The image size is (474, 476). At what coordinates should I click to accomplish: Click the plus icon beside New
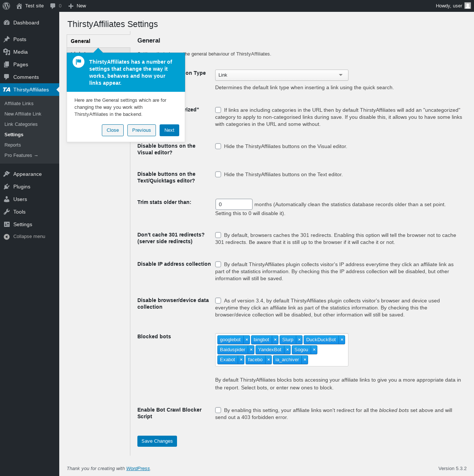(x=71, y=6)
